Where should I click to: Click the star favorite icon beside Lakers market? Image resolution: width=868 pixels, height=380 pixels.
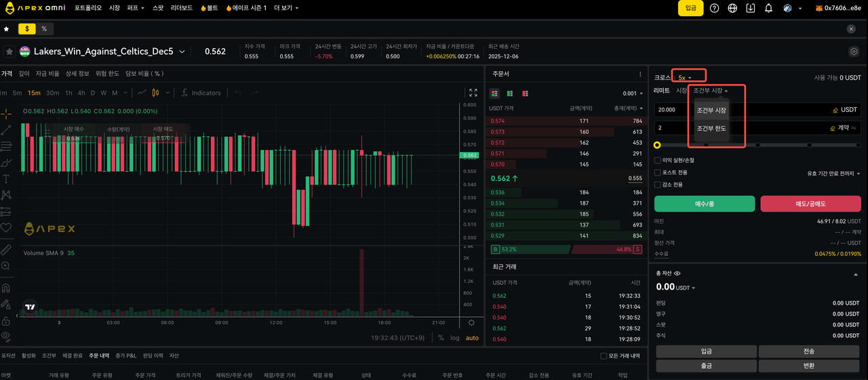click(9, 52)
